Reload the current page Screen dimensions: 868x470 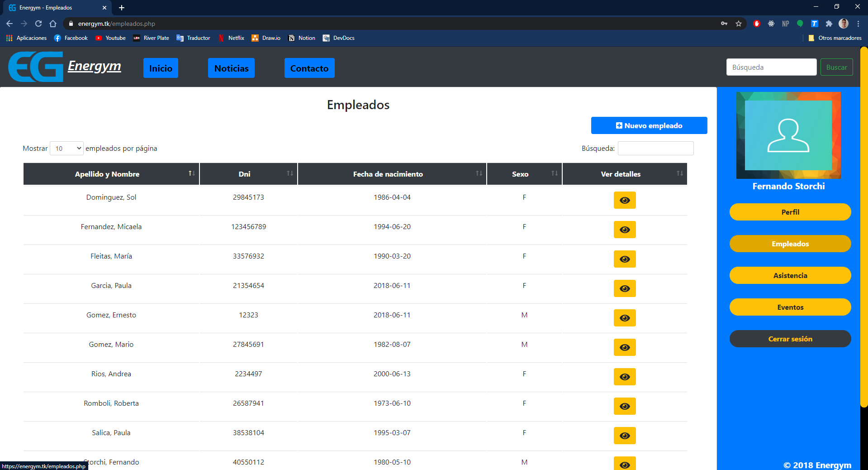(x=38, y=24)
